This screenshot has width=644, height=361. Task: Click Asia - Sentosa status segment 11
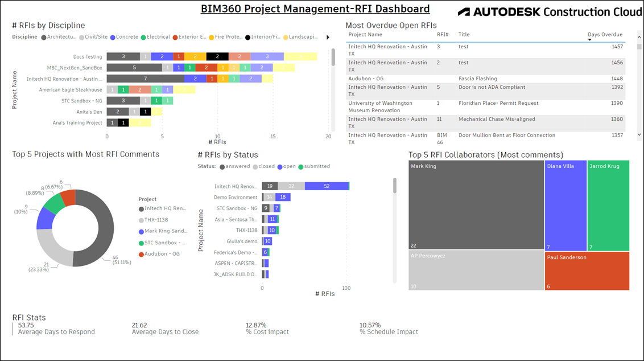pos(273,219)
